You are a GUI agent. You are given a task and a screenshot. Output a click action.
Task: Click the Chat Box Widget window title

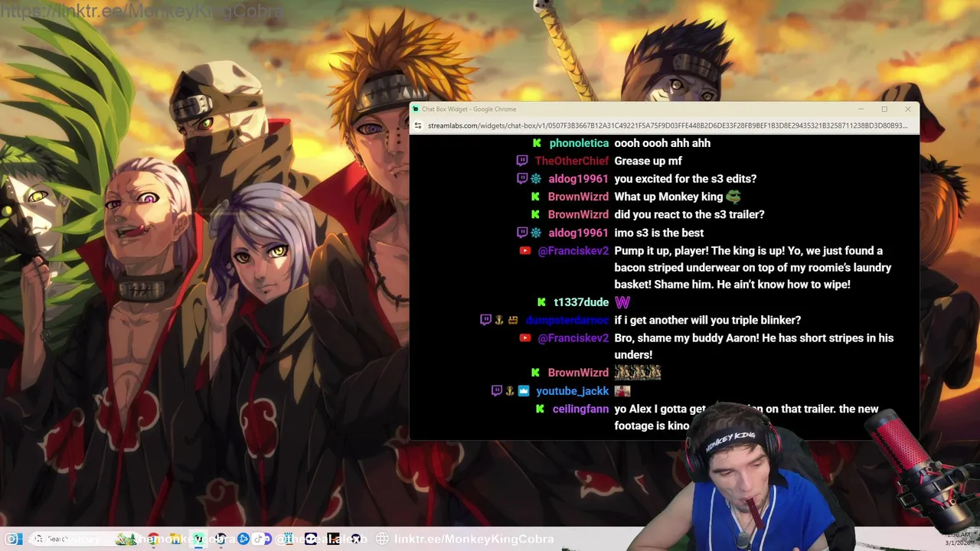[x=469, y=109]
